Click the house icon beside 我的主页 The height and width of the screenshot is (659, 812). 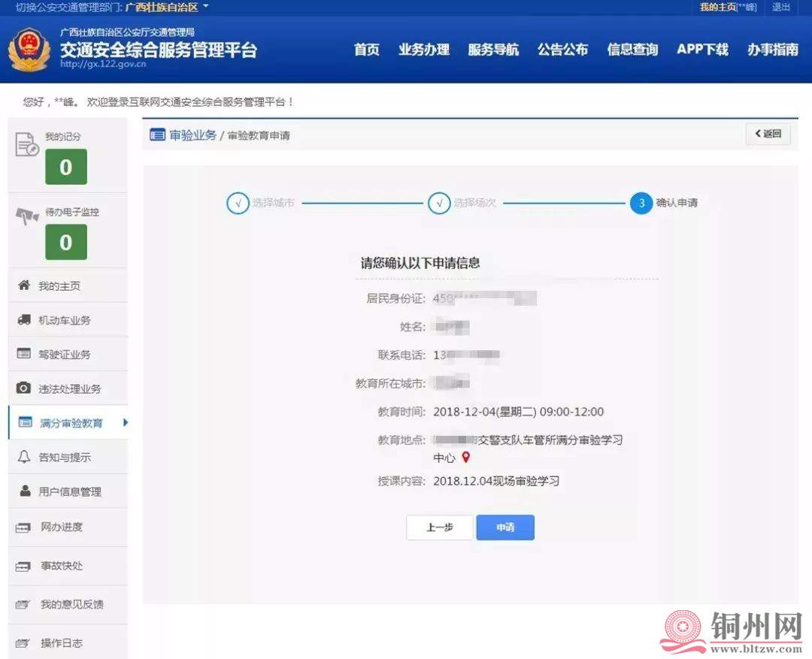tap(24, 285)
